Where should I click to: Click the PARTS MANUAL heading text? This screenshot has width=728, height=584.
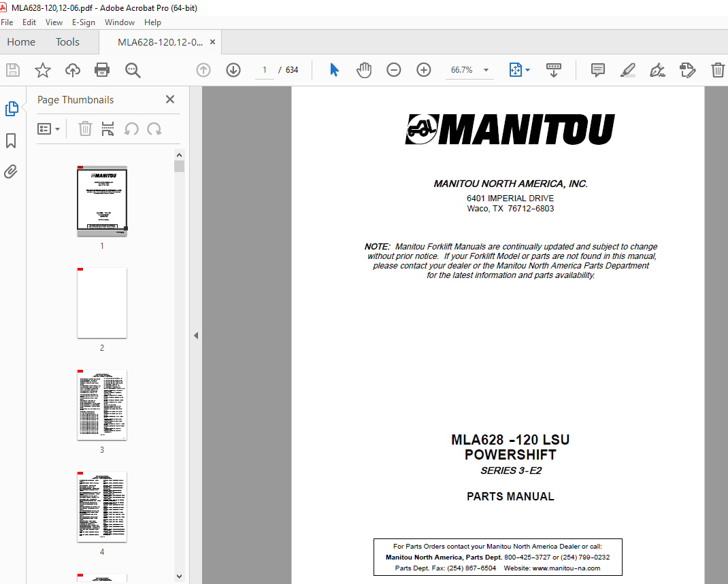point(510,497)
